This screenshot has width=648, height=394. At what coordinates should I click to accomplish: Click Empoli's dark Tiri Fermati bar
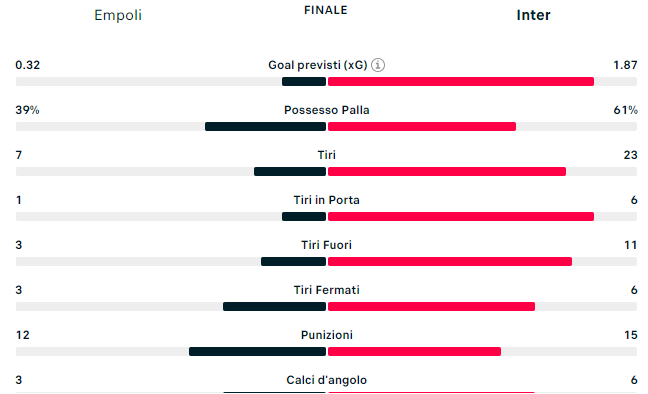[x=274, y=307]
